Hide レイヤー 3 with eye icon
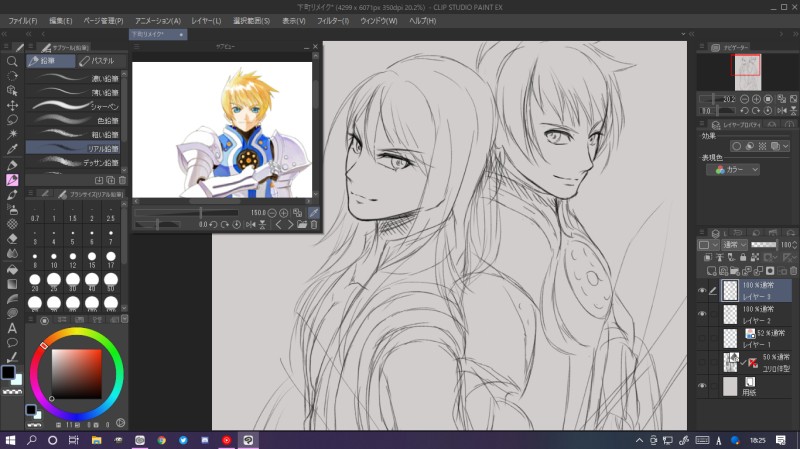 [x=702, y=290]
